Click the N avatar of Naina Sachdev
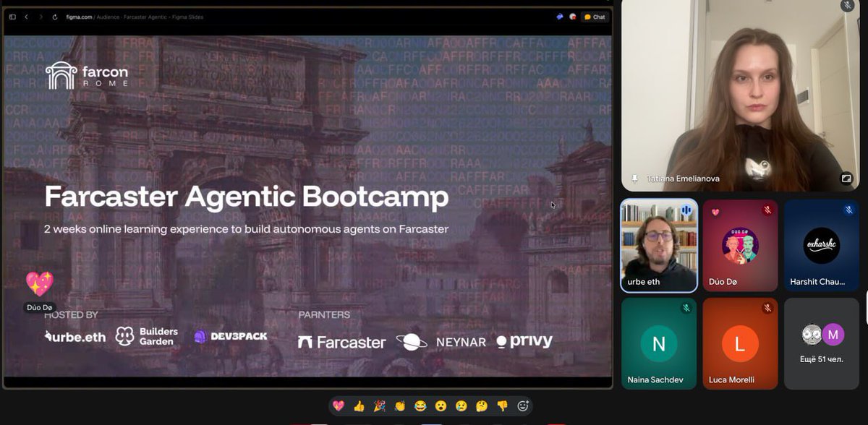This screenshot has height=425, width=868. (659, 344)
